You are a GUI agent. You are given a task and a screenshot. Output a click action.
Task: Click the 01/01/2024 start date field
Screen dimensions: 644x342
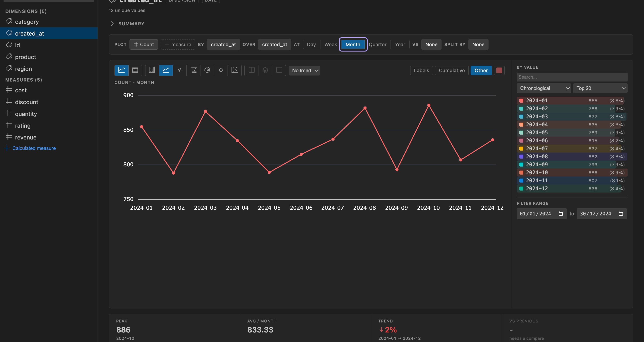coord(542,214)
